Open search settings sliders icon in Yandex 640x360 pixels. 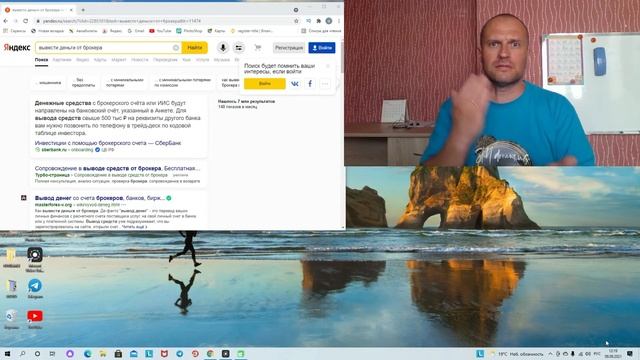(x=239, y=48)
